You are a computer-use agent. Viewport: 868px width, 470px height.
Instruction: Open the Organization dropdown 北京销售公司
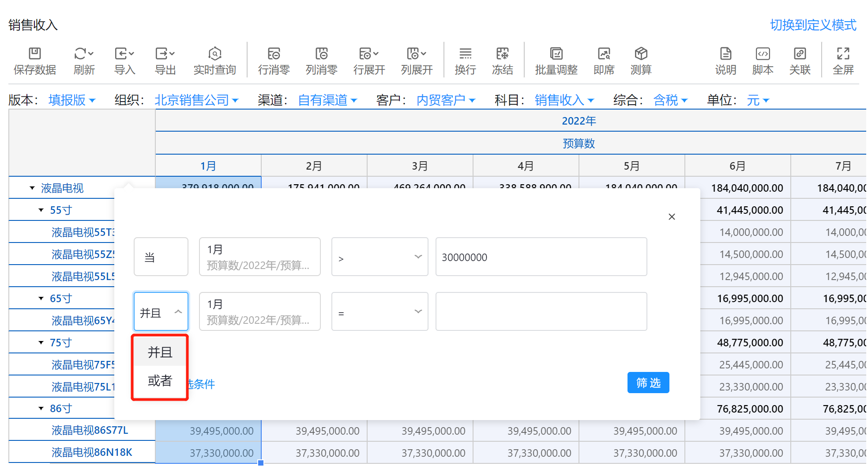pyautogui.click(x=196, y=100)
